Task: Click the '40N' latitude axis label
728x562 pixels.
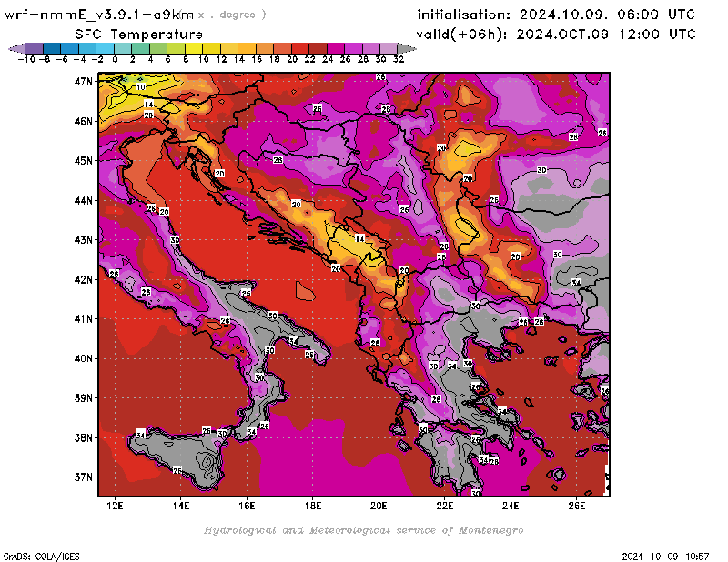Action: pyautogui.click(x=84, y=358)
